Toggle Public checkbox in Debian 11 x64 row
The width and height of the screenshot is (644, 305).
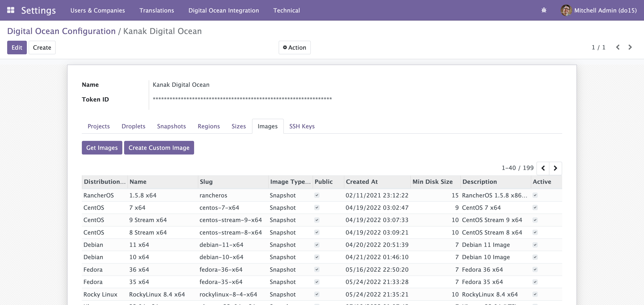tap(317, 245)
